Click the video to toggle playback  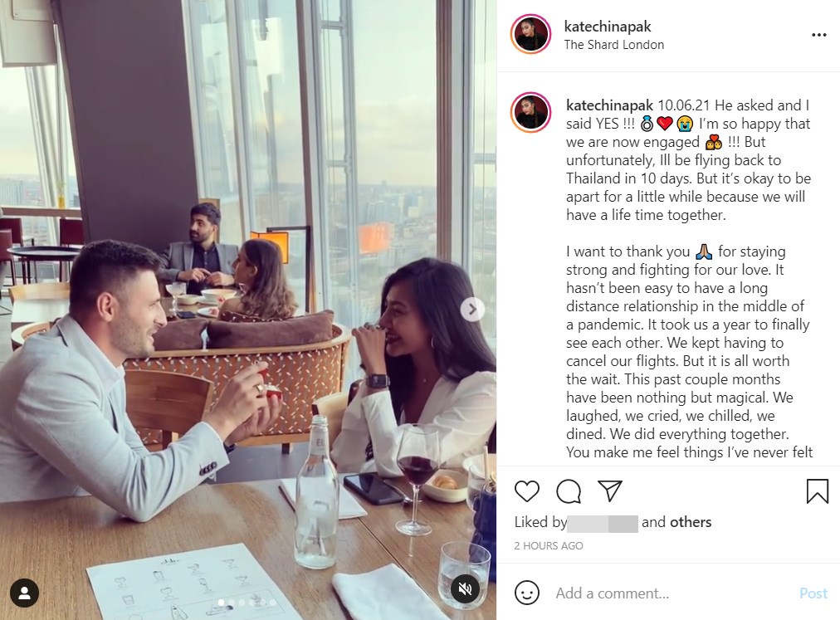click(x=248, y=310)
